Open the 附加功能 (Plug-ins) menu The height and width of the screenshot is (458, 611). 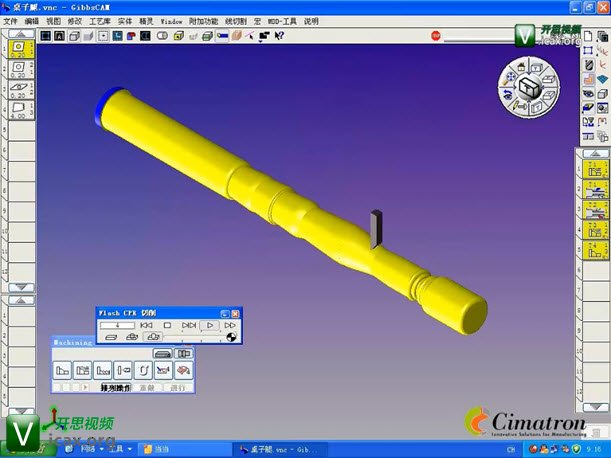point(203,21)
